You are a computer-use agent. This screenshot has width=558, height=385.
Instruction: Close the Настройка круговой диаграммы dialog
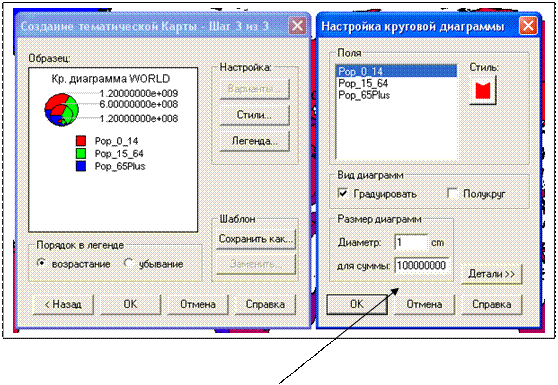[528, 26]
